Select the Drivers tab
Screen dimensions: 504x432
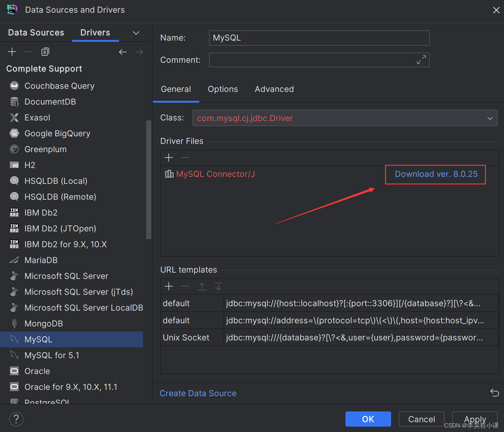pyautogui.click(x=95, y=33)
